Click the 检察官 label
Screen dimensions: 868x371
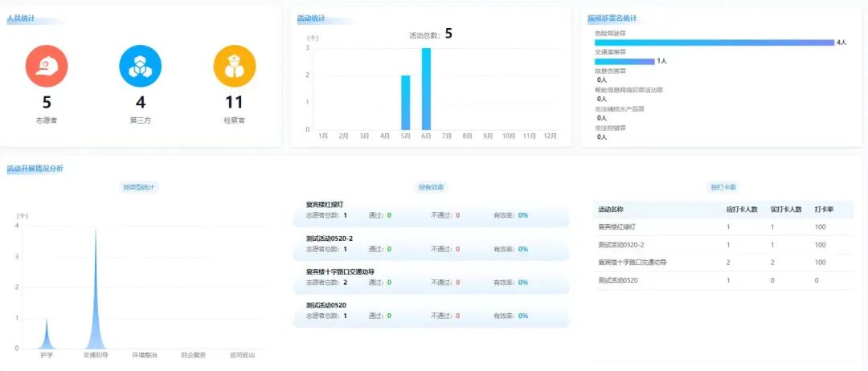[234, 120]
